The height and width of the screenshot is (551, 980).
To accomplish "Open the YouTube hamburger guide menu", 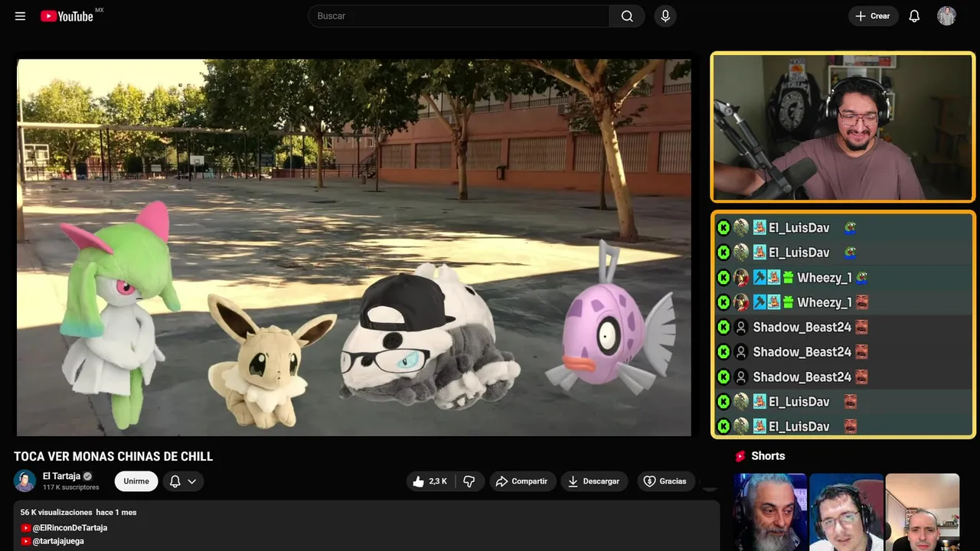I will (x=20, y=16).
